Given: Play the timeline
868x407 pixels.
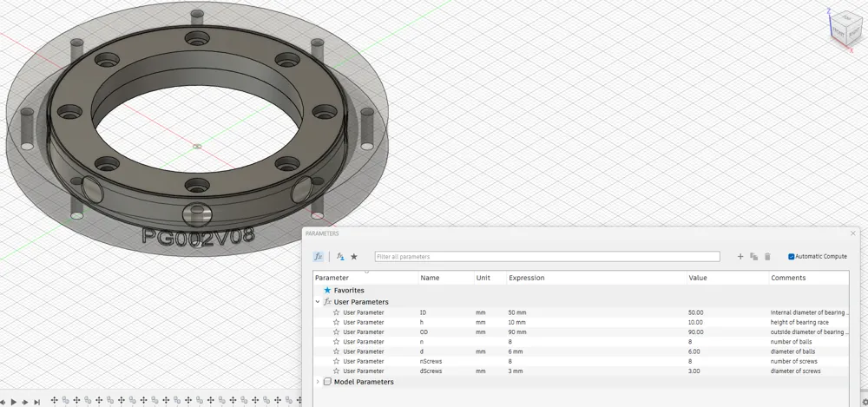Looking at the screenshot, I should (x=14, y=402).
